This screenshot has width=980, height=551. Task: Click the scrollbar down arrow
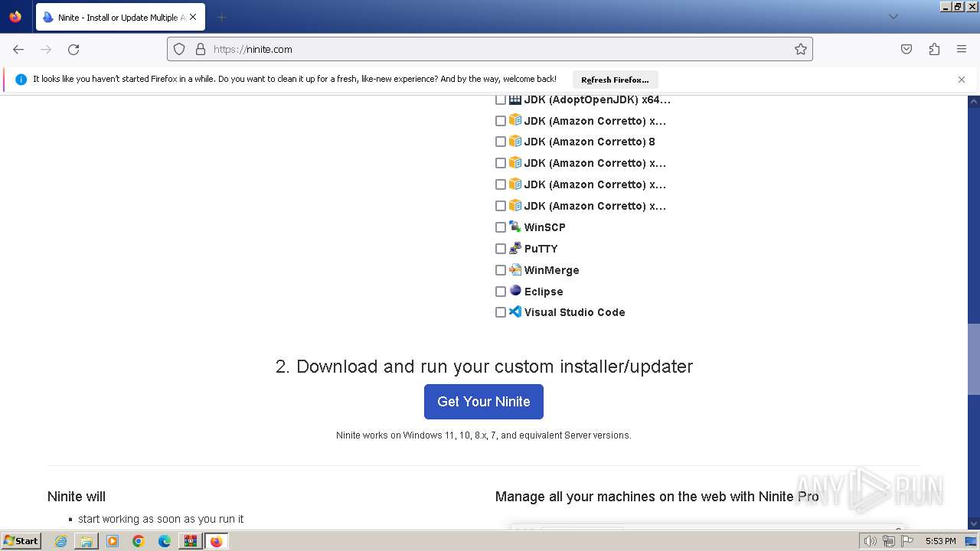974,524
